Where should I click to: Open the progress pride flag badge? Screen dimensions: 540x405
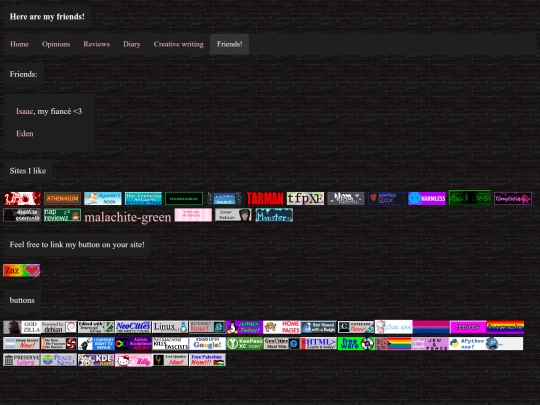393,344
